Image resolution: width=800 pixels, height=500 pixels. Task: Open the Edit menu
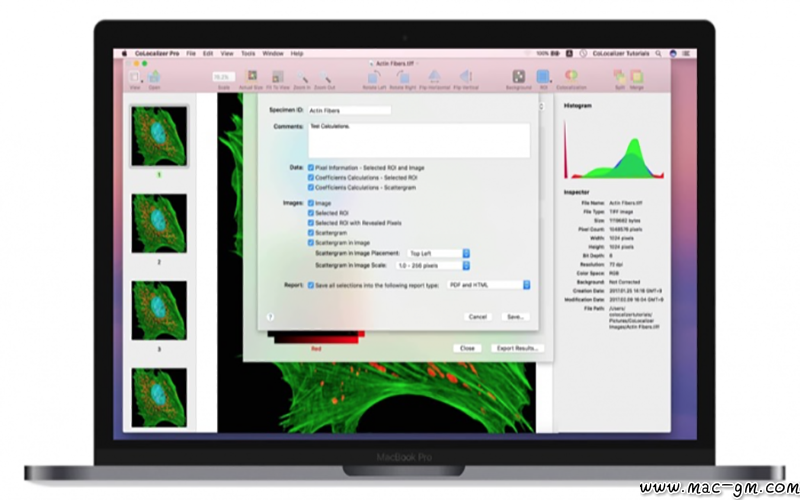point(208,53)
